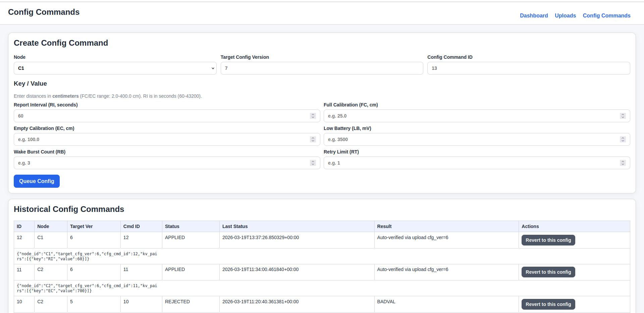Click the Full Calibration stepper control
Viewport: 644px width, 313px height.
point(623,116)
